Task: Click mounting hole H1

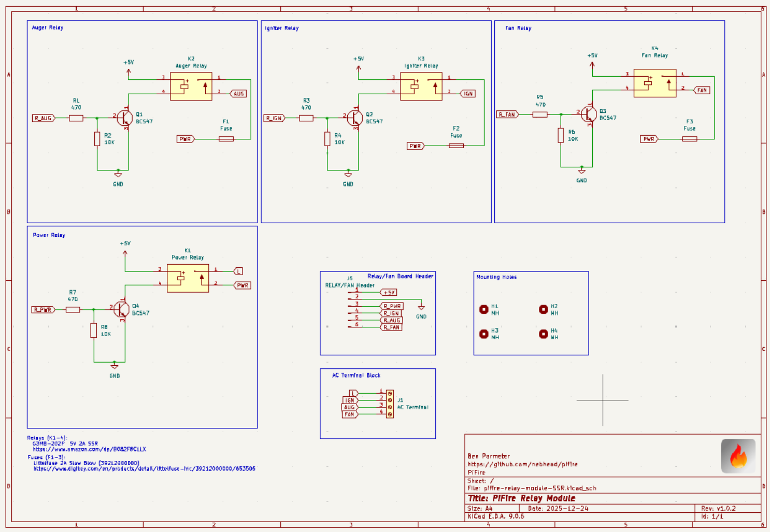Action: point(484,309)
